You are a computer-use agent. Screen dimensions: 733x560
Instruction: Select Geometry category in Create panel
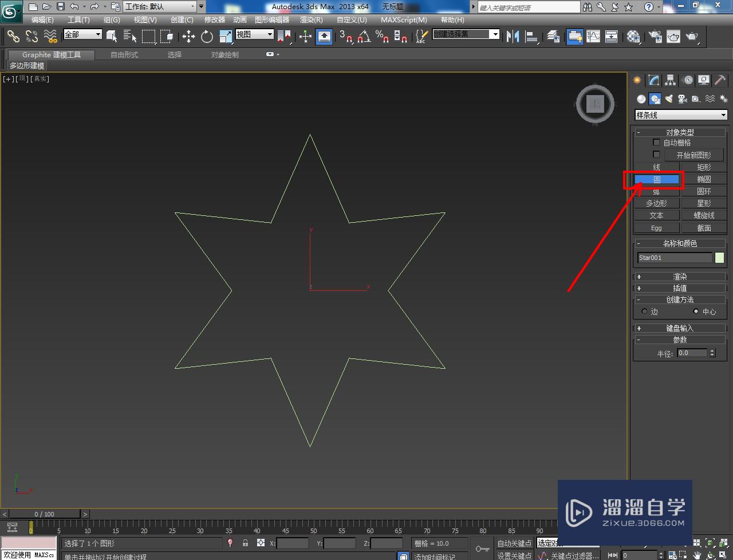tap(641, 98)
